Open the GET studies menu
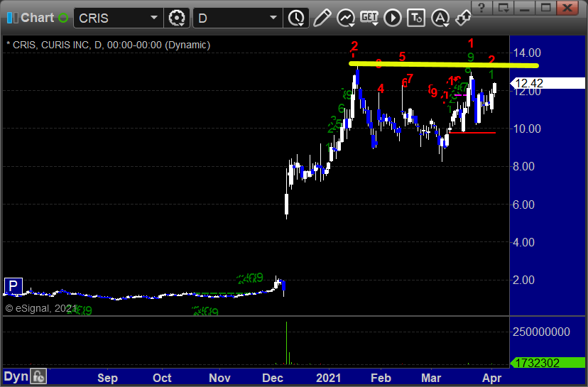This screenshot has width=588, height=387. [369, 18]
